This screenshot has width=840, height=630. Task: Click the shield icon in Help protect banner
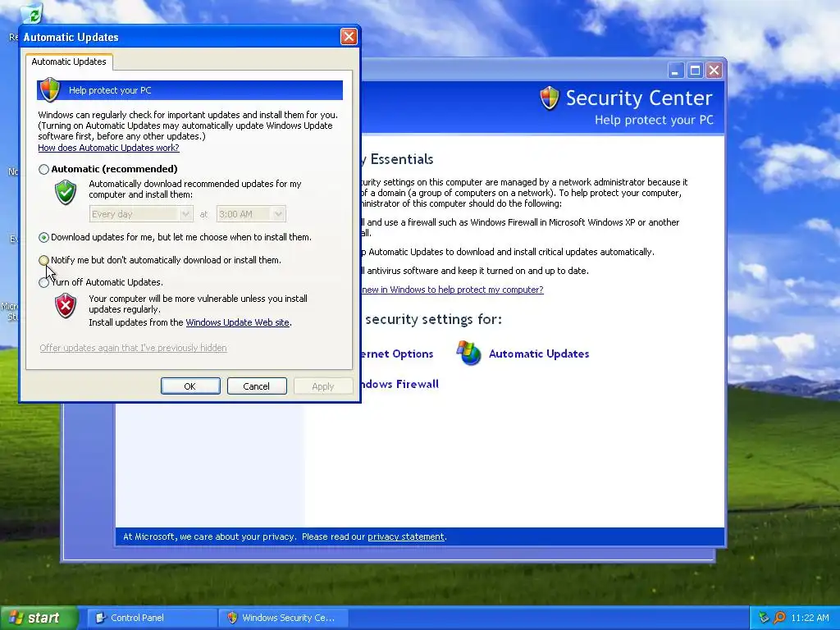click(x=50, y=89)
